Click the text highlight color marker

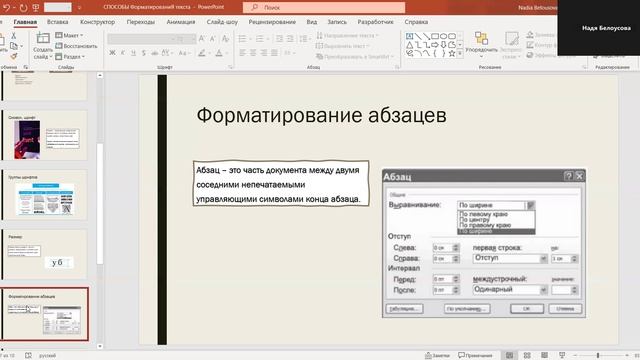[x=202, y=53]
